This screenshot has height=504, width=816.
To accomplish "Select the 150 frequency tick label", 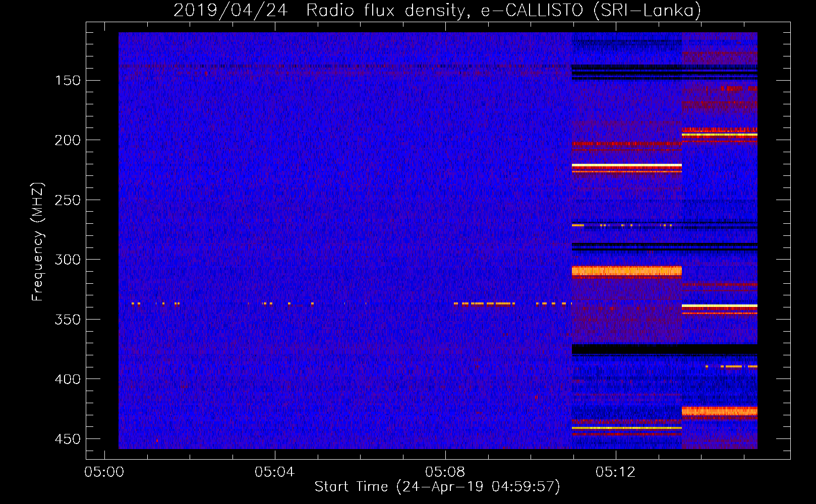I will [68, 81].
